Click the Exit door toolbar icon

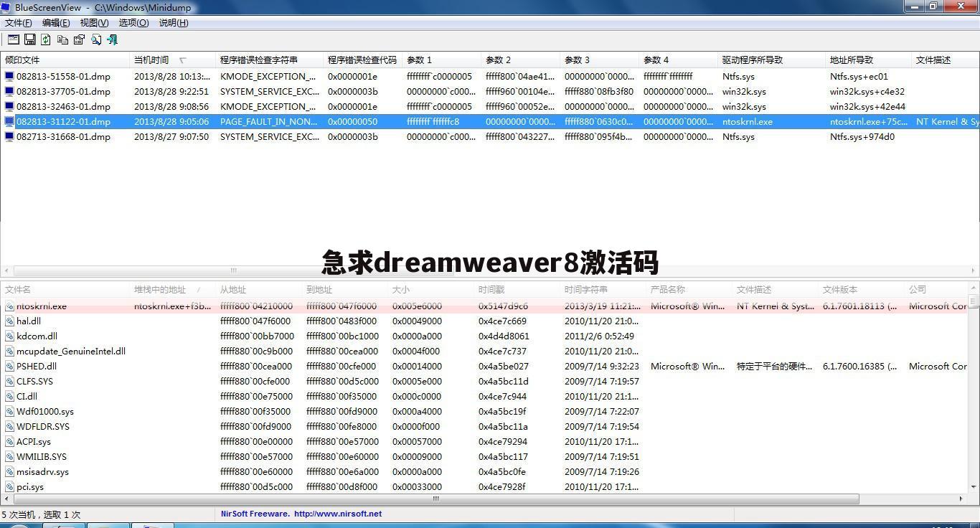[x=112, y=39]
